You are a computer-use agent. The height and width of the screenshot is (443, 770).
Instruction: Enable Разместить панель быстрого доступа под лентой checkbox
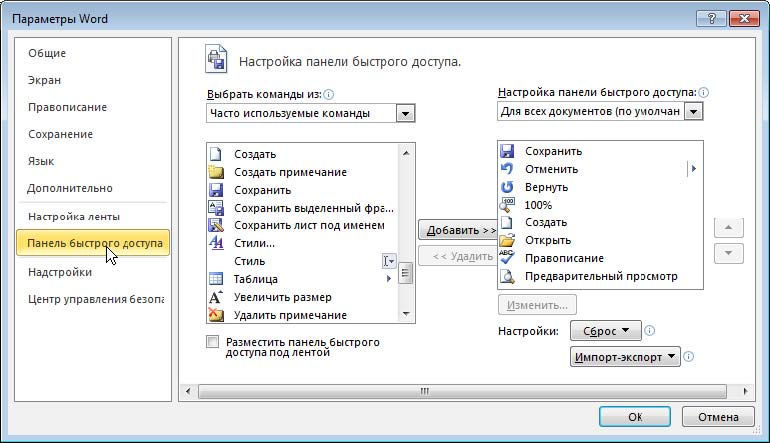tap(213, 342)
